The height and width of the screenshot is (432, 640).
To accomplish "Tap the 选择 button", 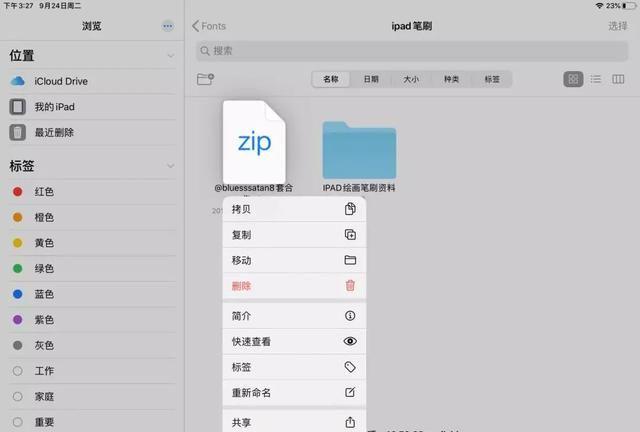I will click(x=618, y=26).
